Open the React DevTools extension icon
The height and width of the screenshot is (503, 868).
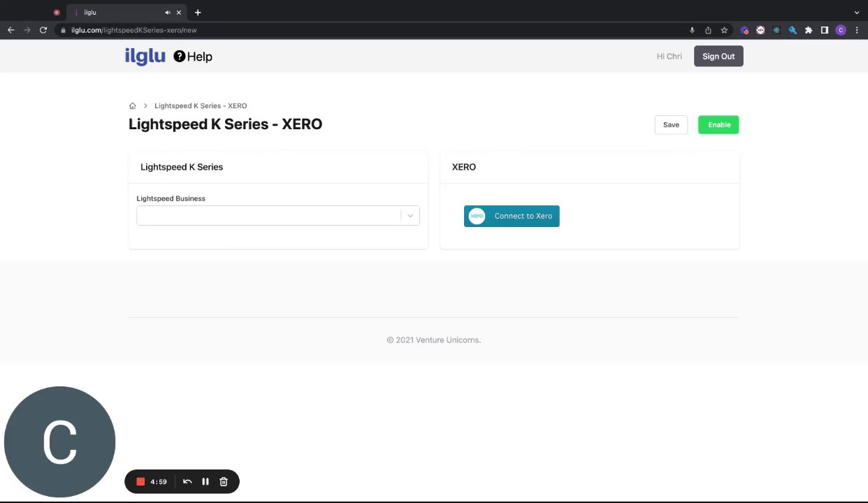776,30
